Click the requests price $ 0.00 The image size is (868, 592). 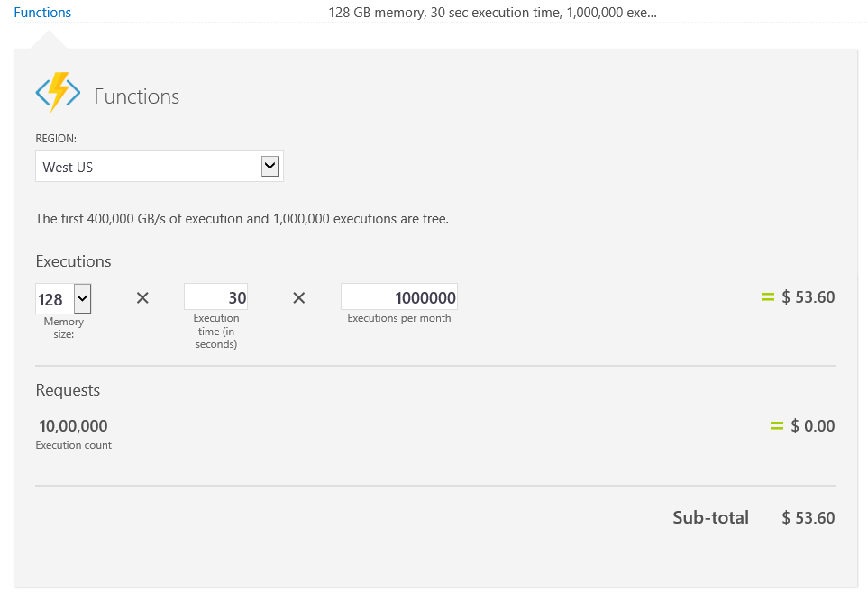[x=813, y=425]
